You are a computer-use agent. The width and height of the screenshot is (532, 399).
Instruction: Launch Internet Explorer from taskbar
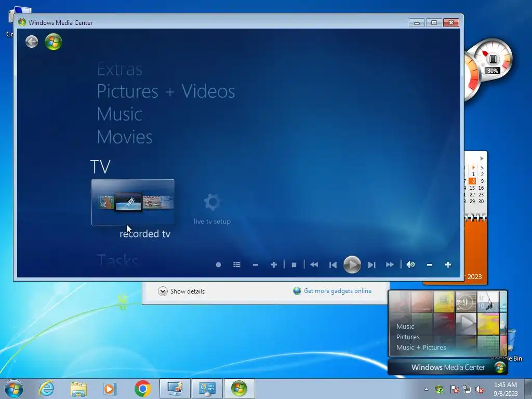[x=46, y=389]
